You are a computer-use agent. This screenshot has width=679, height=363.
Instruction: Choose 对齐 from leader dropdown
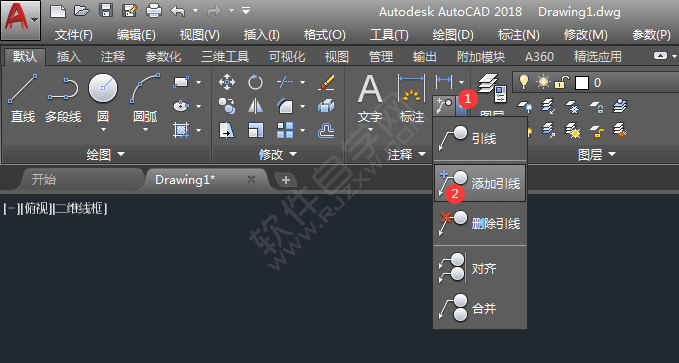[x=480, y=268]
